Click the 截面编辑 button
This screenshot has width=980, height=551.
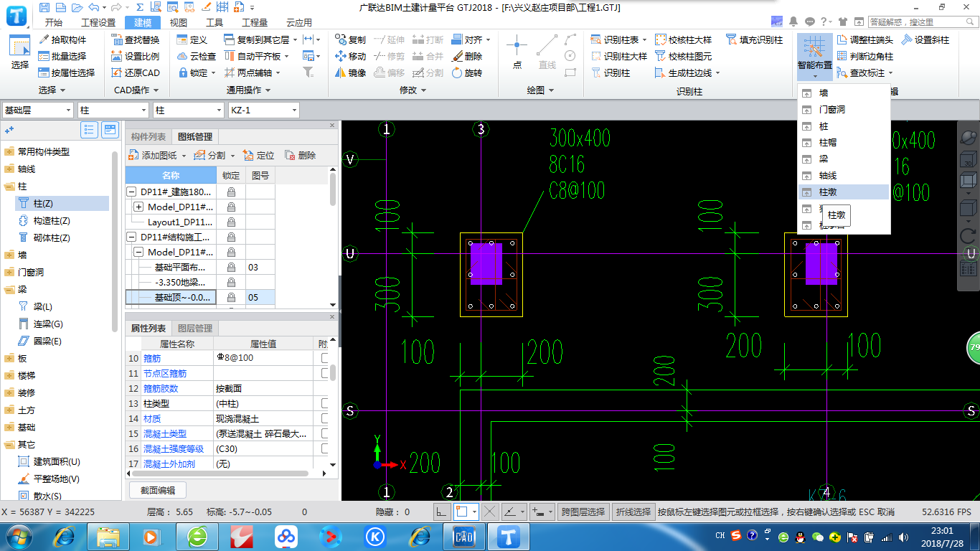coord(158,490)
